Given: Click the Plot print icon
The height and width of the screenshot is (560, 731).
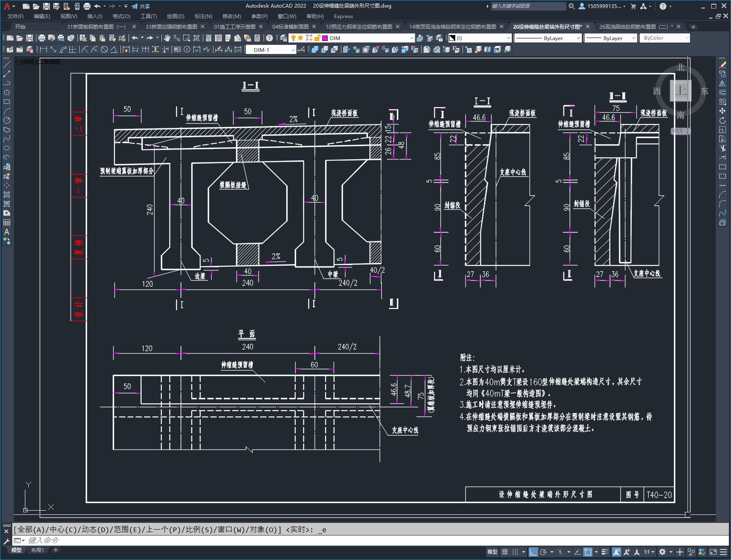Looking at the screenshot, I should pyautogui.click(x=42, y=38).
